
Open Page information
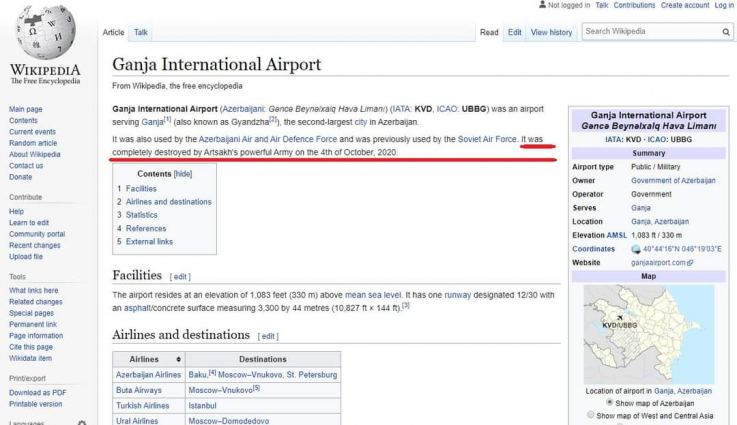36,336
